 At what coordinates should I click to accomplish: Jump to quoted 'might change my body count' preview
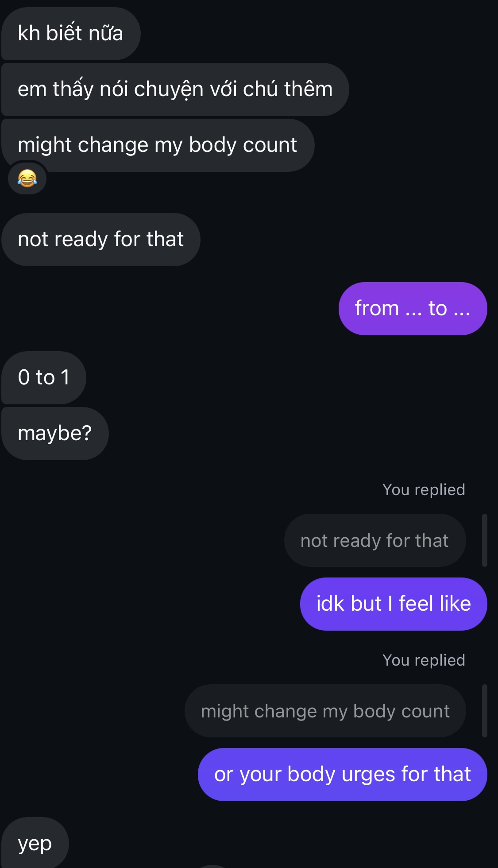pyautogui.click(x=325, y=711)
